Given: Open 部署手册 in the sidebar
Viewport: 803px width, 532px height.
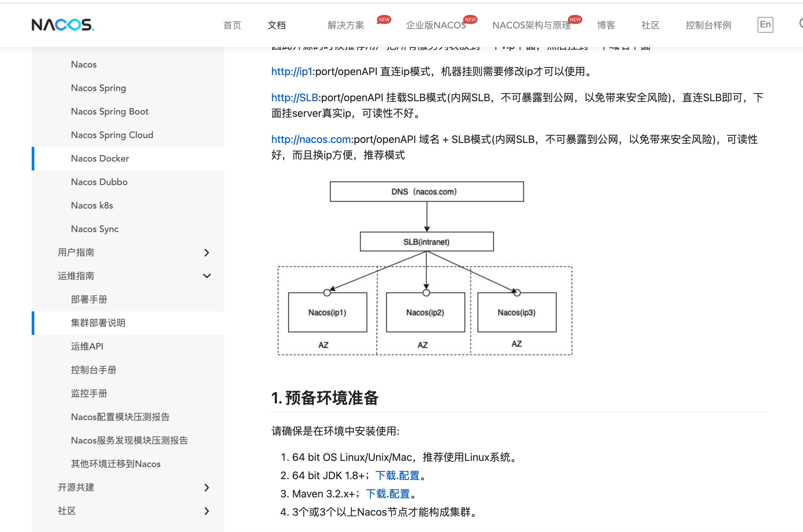Looking at the screenshot, I should click(x=89, y=299).
